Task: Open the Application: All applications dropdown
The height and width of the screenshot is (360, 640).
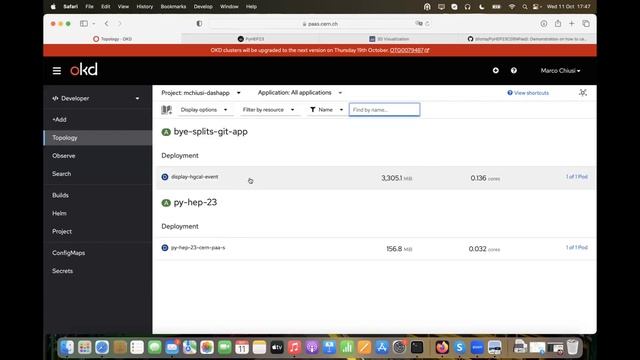Action: point(300,93)
